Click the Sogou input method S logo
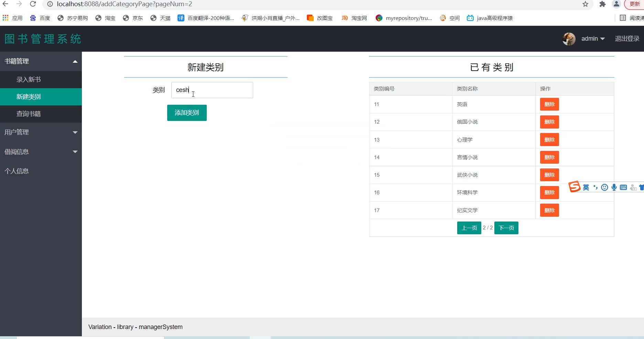The image size is (644, 339). pos(575,187)
